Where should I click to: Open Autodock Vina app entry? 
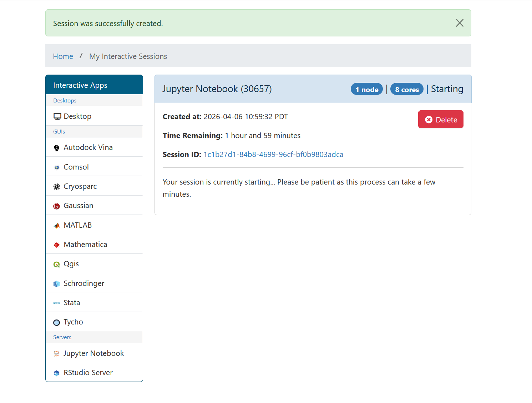(94, 147)
